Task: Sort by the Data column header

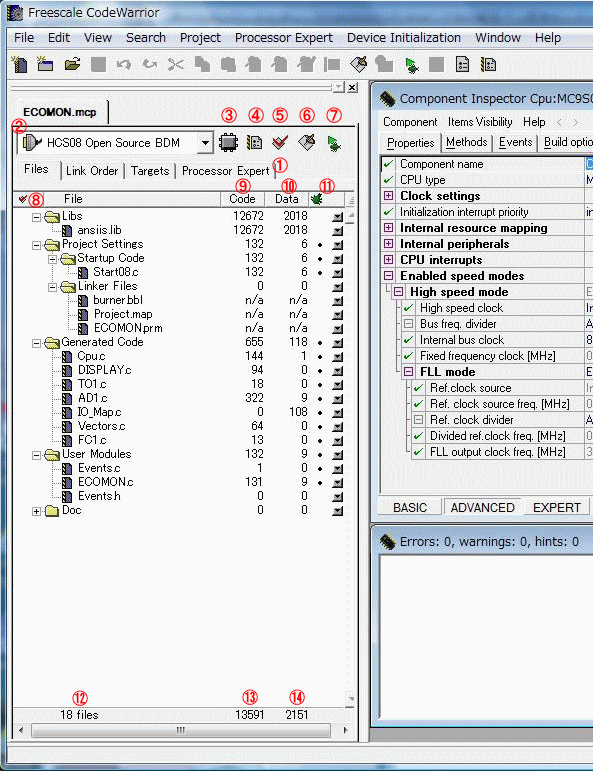Action: coord(287,199)
